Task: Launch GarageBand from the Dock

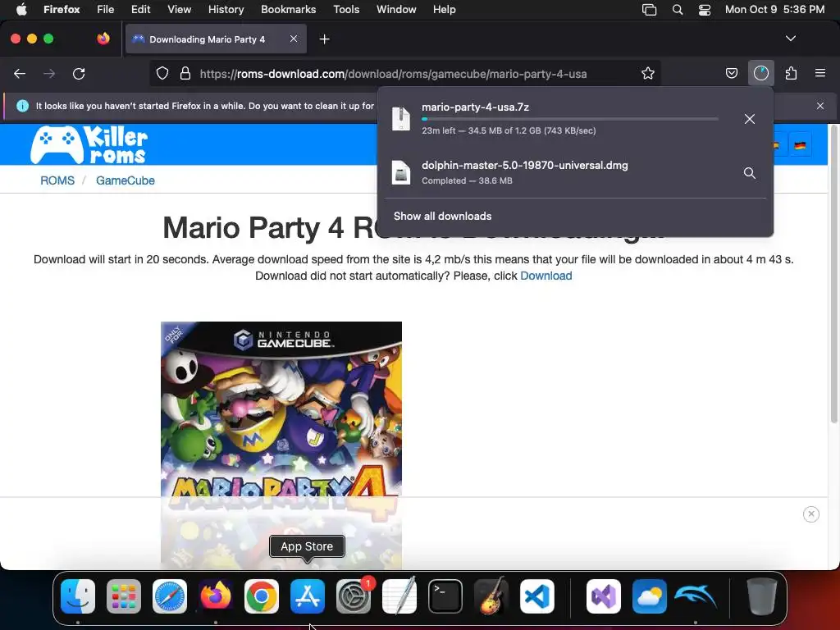Action: pos(491,596)
